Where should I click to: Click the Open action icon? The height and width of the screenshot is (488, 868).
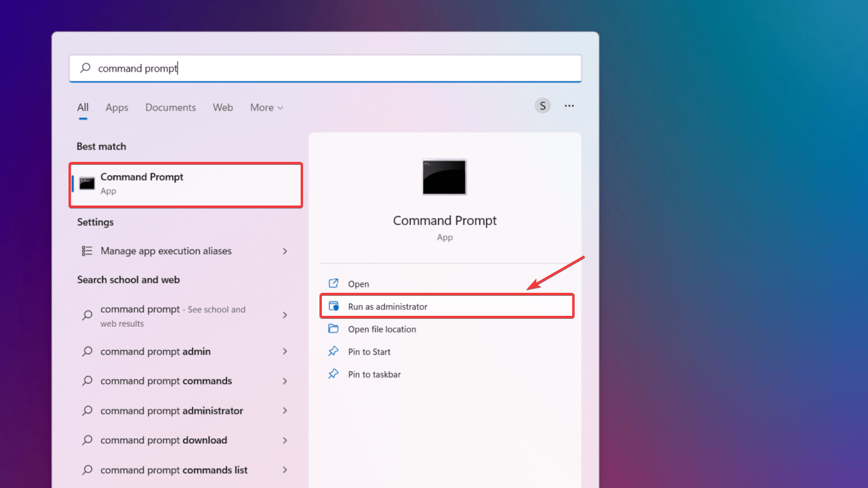point(333,284)
